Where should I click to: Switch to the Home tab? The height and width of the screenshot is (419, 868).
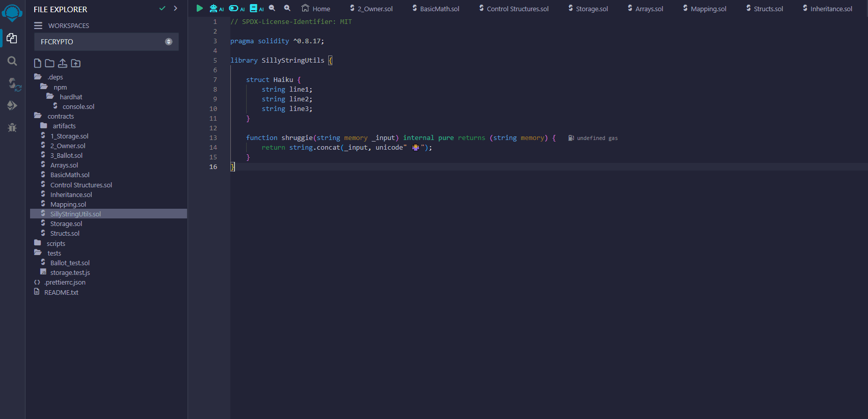[316, 9]
